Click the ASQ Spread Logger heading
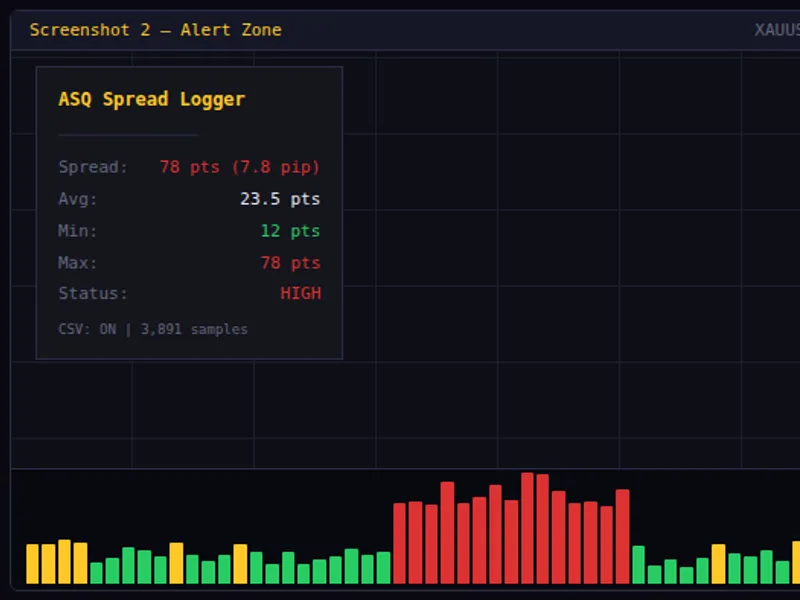This screenshot has height=600, width=800. click(x=152, y=99)
